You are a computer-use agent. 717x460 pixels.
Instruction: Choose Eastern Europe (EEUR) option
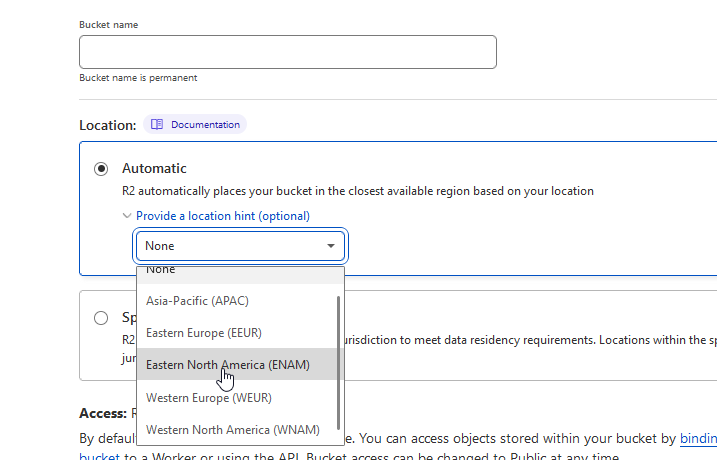204,332
